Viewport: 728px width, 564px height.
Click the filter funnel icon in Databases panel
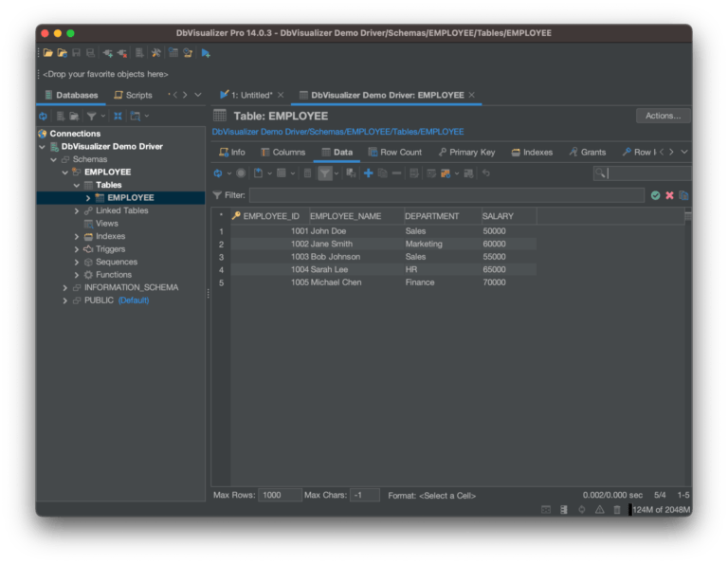coord(91,116)
